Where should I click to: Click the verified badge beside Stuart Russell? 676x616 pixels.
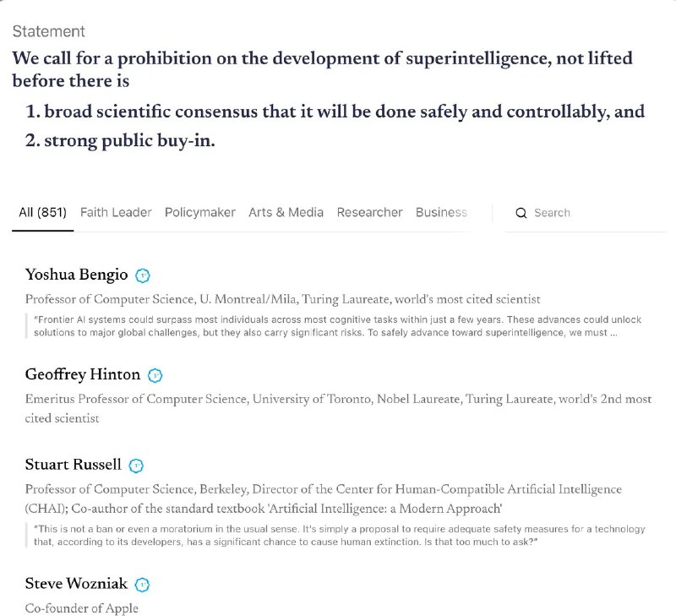click(136, 466)
